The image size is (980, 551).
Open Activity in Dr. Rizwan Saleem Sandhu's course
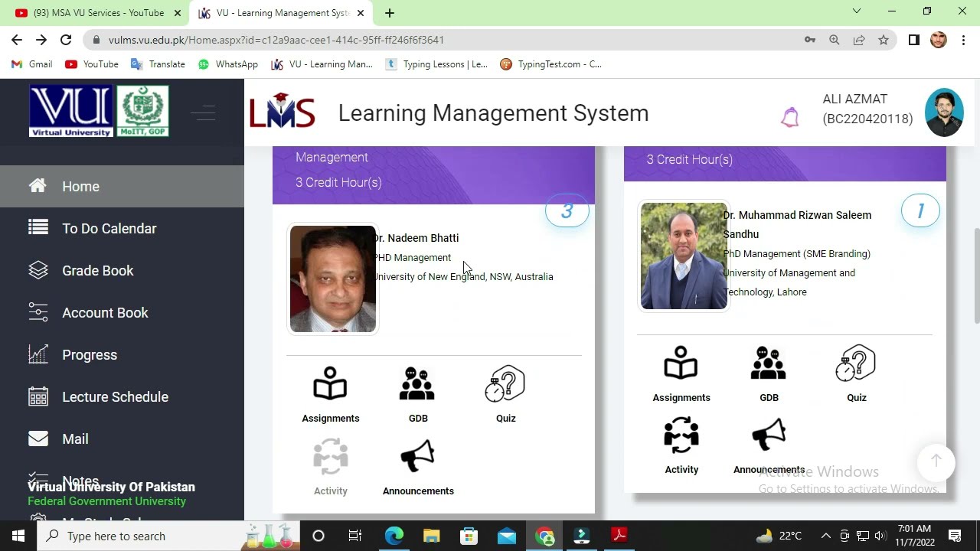pos(681,446)
